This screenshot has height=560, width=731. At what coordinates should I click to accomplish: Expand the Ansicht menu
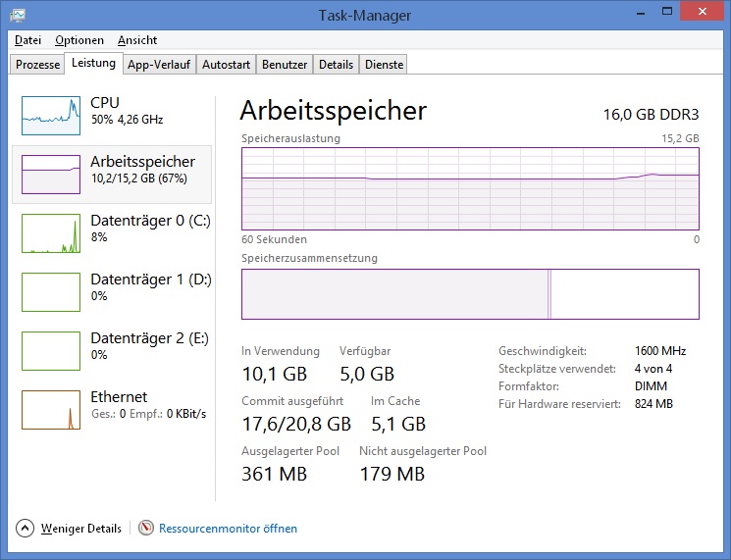137,40
